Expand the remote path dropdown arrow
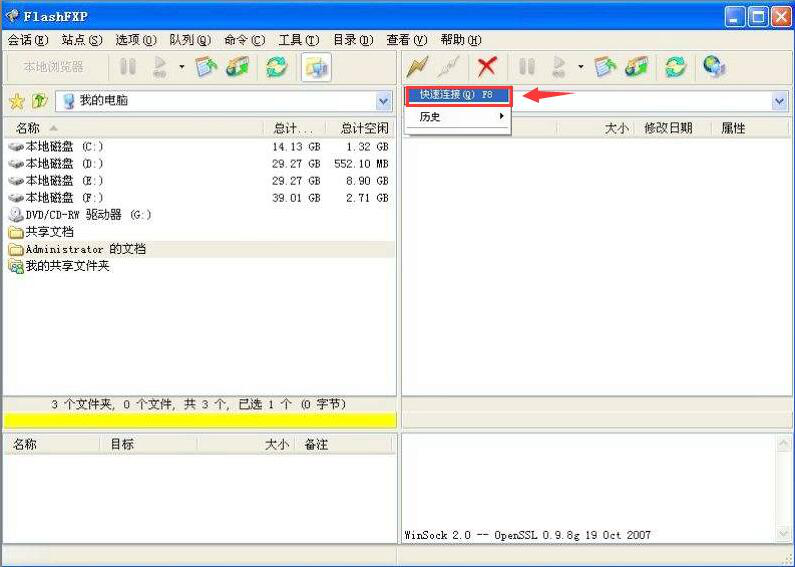This screenshot has width=795, height=567. coord(779,101)
